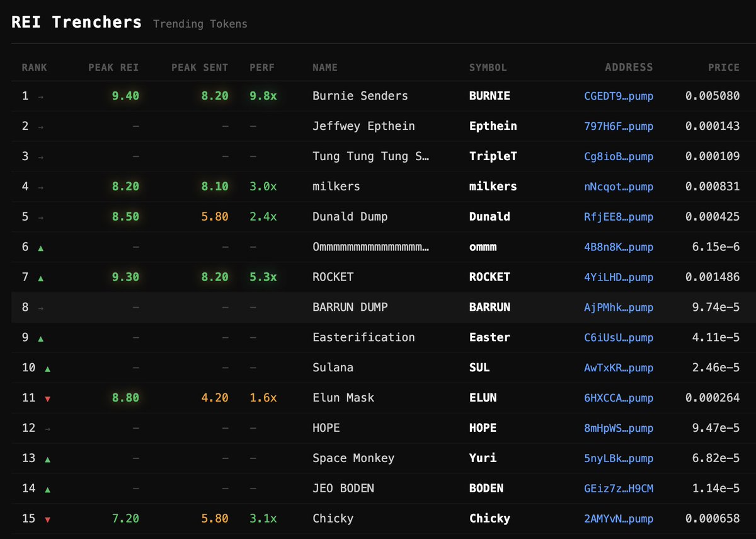Click the 9.40 peak REI value
Screen dimensions: 756x539
(x=125, y=96)
